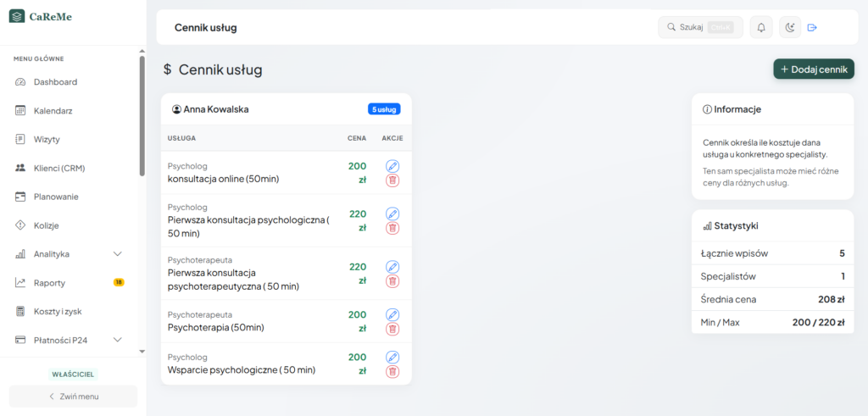Click the Min / Max value 200 / 220 zł
The height and width of the screenshot is (416, 868).
point(819,323)
